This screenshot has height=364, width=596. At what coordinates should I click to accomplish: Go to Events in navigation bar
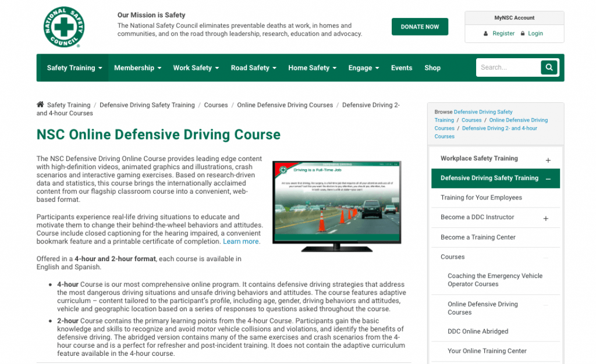click(x=402, y=68)
